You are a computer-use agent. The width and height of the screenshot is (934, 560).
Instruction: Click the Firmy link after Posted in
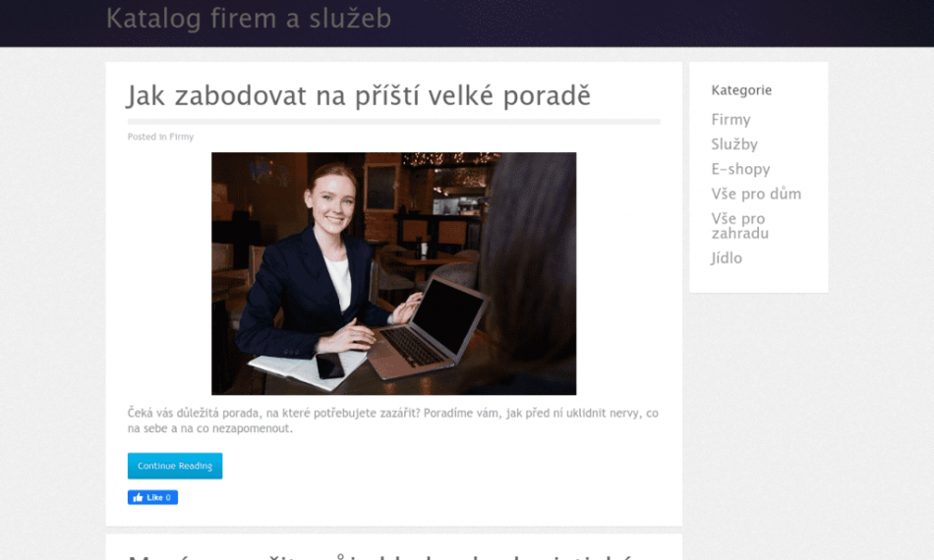pyautogui.click(x=181, y=137)
